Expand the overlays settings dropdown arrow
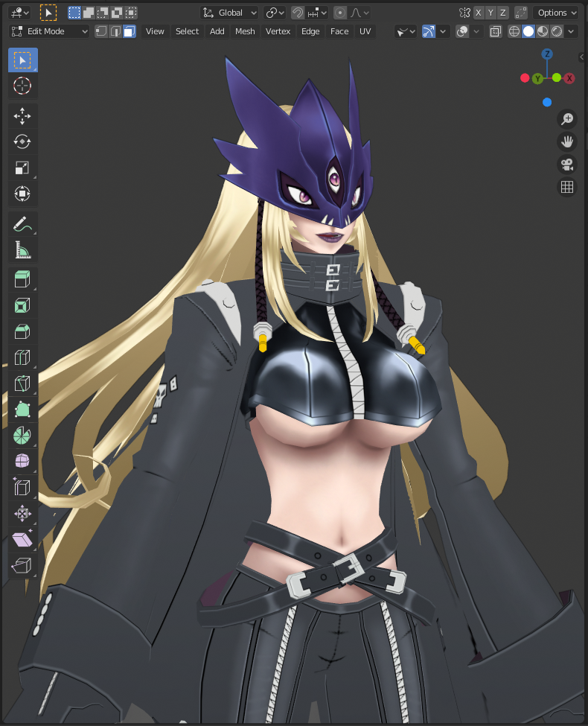 [x=476, y=31]
